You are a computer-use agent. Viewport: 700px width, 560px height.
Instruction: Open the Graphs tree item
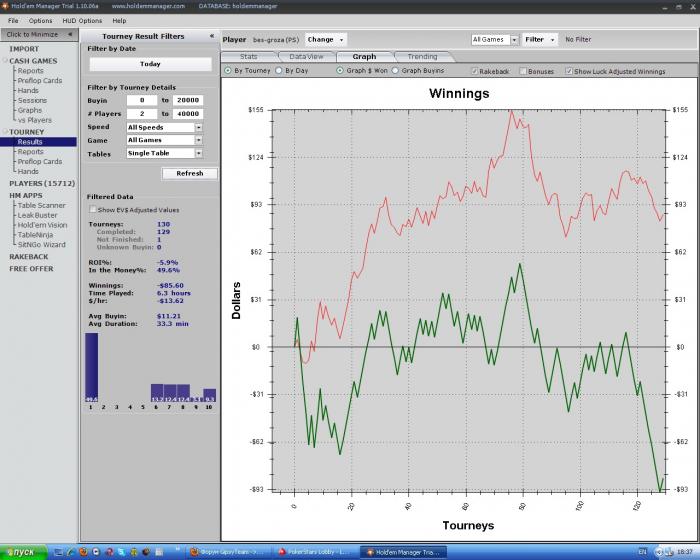[x=30, y=110]
